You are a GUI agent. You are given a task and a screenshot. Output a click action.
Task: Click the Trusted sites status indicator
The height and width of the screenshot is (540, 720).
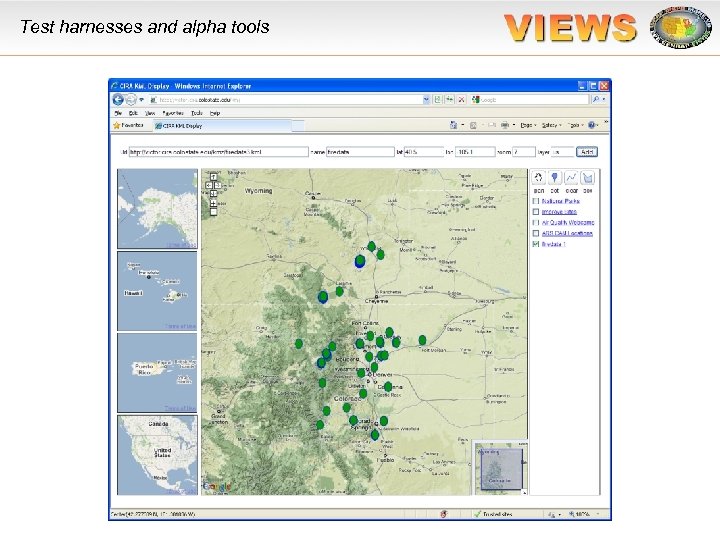(x=494, y=514)
